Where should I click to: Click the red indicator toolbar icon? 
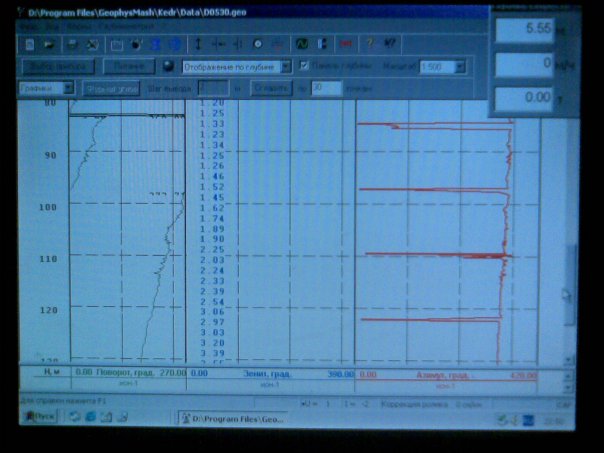(x=345, y=45)
